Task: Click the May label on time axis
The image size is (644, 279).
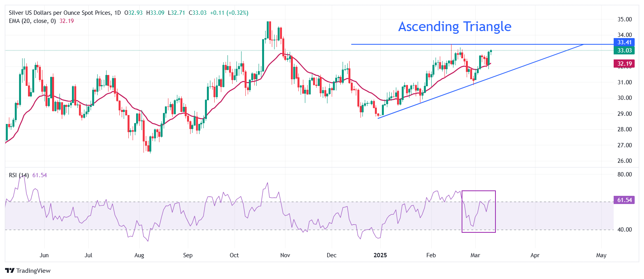Action: (601, 255)
